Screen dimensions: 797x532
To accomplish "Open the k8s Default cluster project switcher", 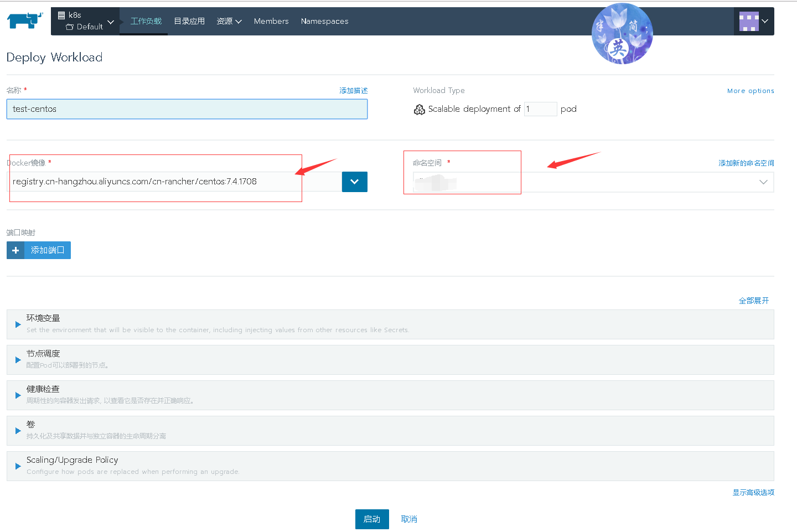I will 85,21.
